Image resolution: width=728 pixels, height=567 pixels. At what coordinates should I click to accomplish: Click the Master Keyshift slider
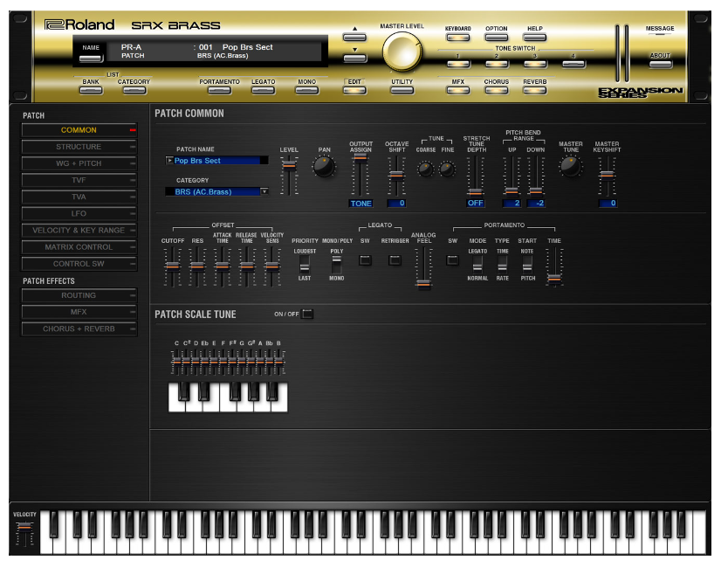tap(607, 176)
